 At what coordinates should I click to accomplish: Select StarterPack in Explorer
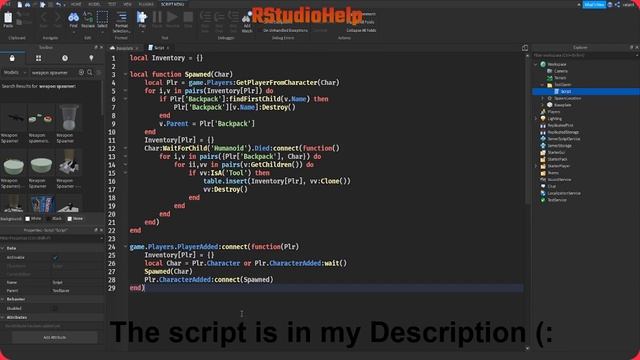pos(557,159)
